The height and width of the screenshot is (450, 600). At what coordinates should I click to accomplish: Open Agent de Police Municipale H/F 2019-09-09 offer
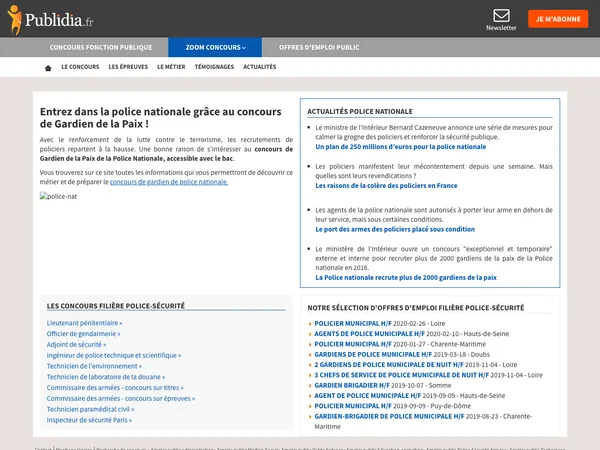point(367,396)
